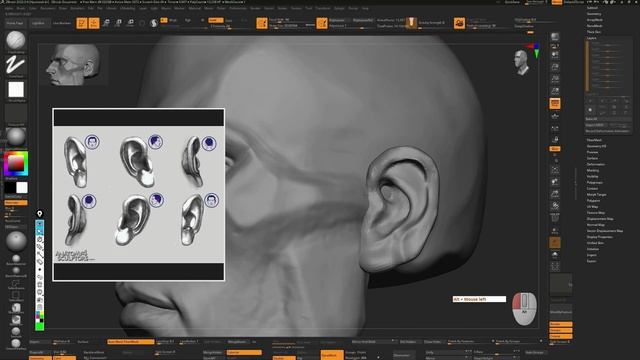This screenshot has width=640, height=360.
Task: Click the Xpose icon
Action: [x=555, y=267]
